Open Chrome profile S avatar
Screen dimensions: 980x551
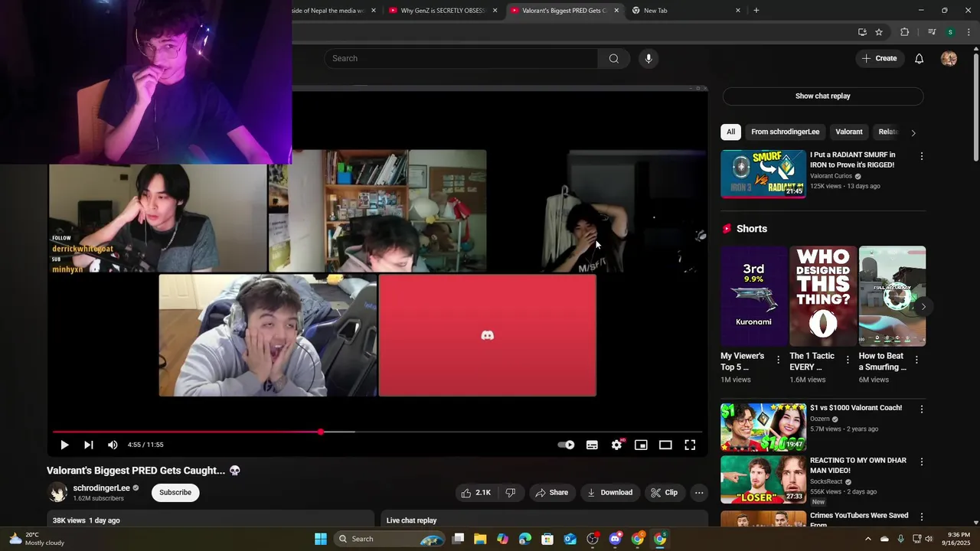click(950, 32)
